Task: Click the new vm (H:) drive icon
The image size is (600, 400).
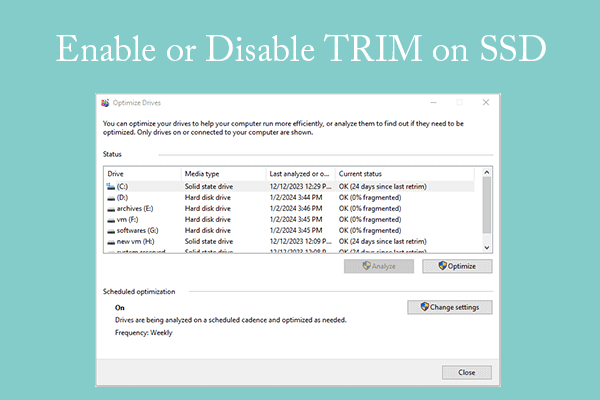Action: (x=110, y=241)
